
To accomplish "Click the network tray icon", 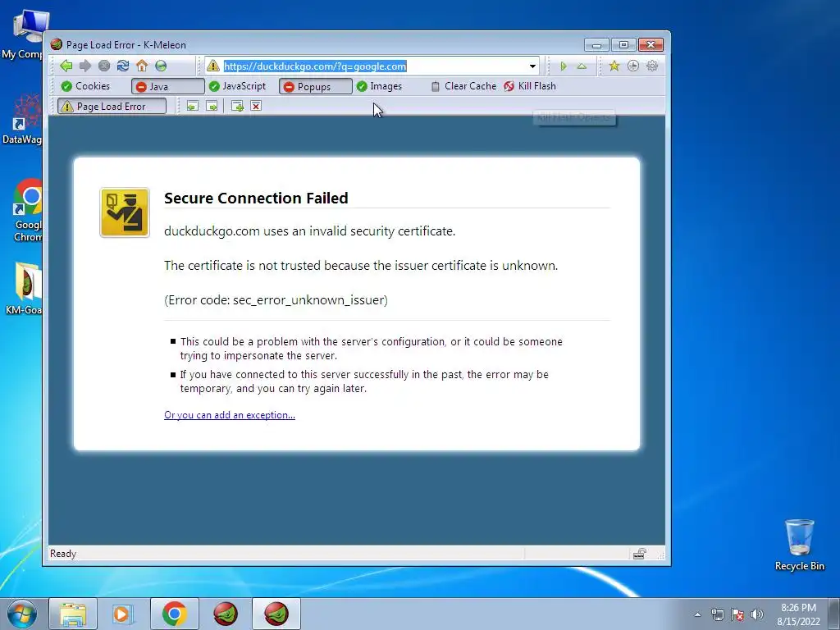I will (x=717, y=614).
